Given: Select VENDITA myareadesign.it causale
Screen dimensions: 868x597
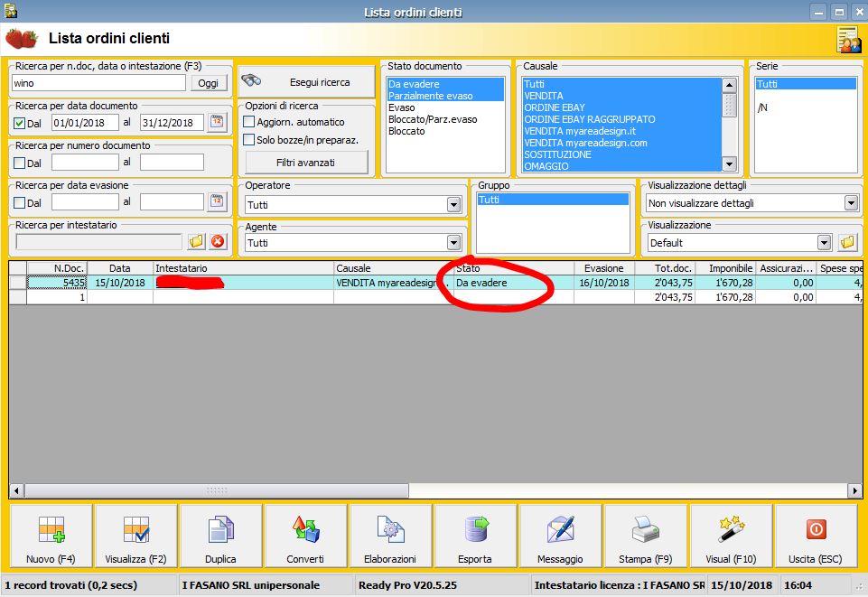Looking at the screenshot, I should pyautogui.click(x=622, y=131).
